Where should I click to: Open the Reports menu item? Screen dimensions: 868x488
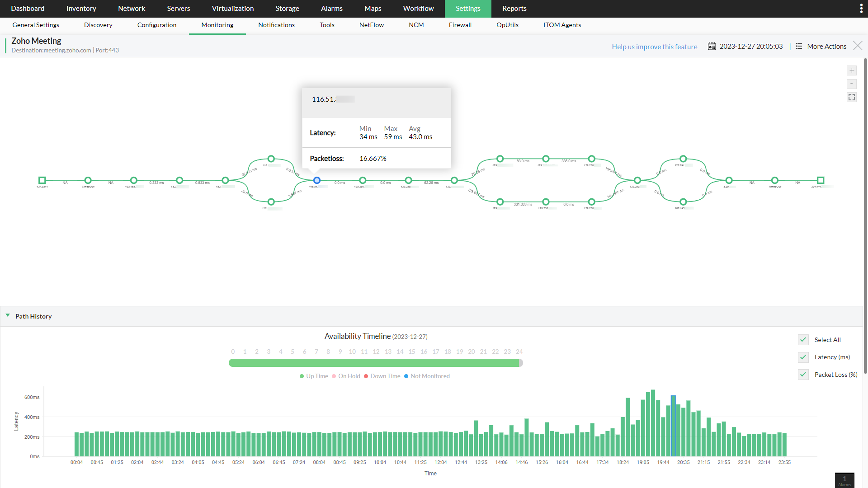(x=514, y=9)
